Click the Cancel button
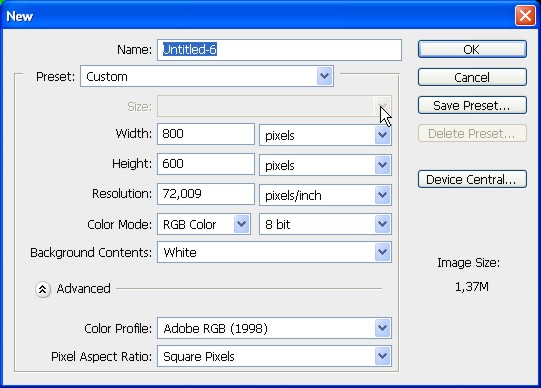541x388 pixels. [472, 77]
